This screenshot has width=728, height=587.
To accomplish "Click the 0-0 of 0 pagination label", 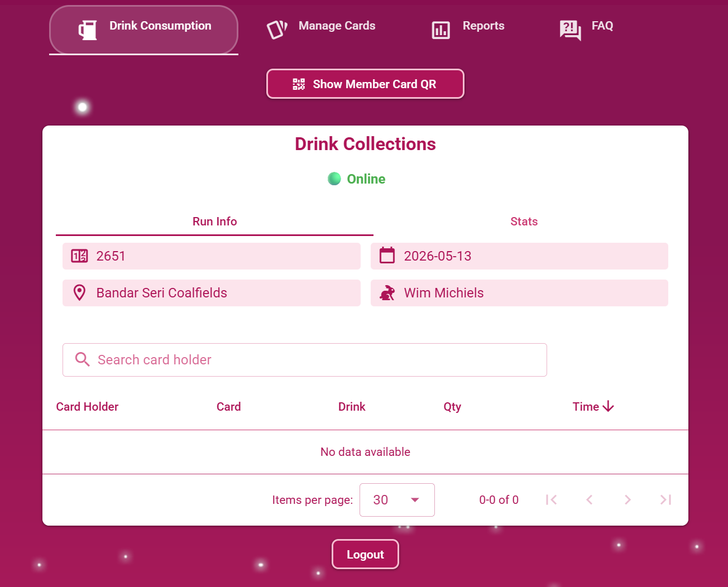I will pyautogui.click(x=499, y=500).
